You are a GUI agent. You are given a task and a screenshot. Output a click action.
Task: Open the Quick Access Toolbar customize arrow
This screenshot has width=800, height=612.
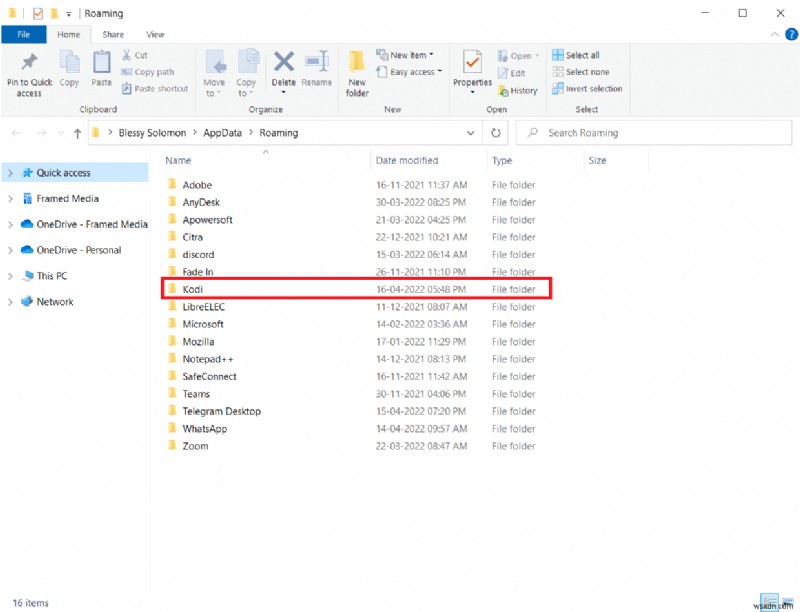click(x=68, y=14)
